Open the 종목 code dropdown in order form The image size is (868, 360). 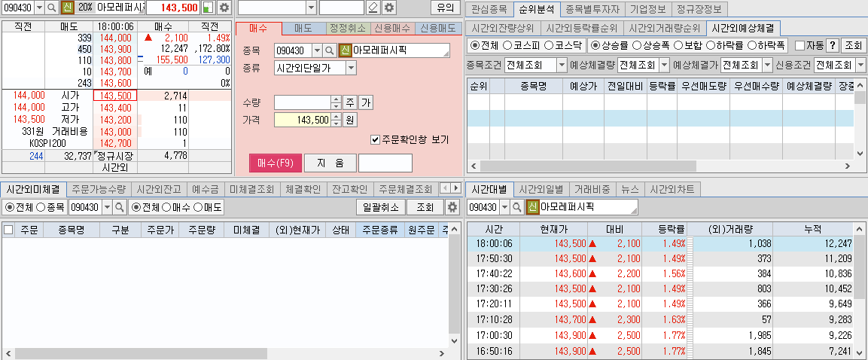(317, 50)
